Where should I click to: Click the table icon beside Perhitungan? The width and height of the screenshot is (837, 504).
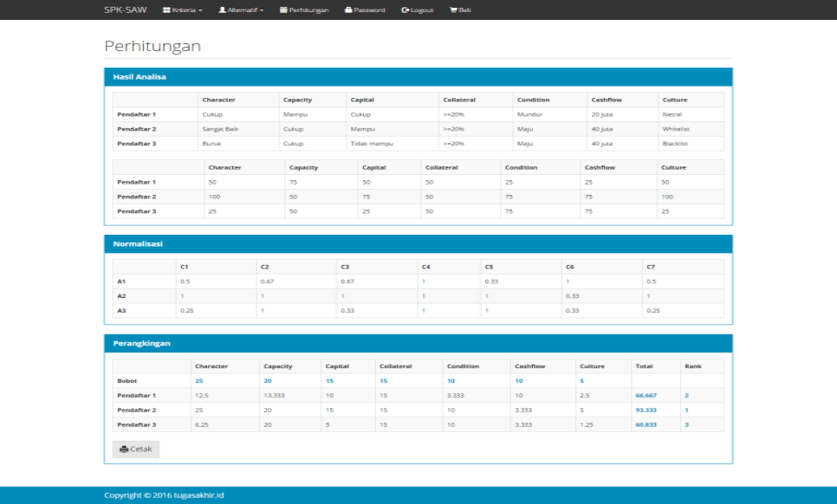tap(285, 10)
